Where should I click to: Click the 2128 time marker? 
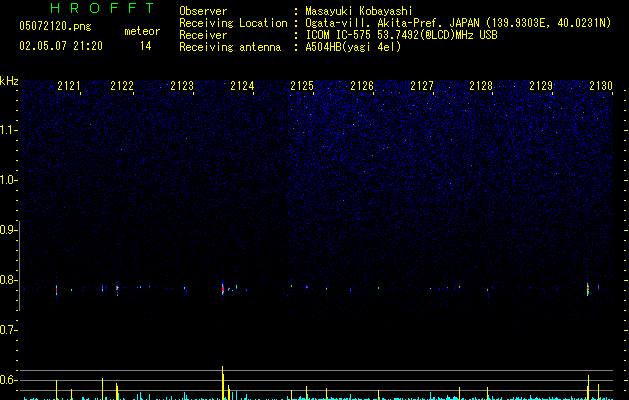481,86
